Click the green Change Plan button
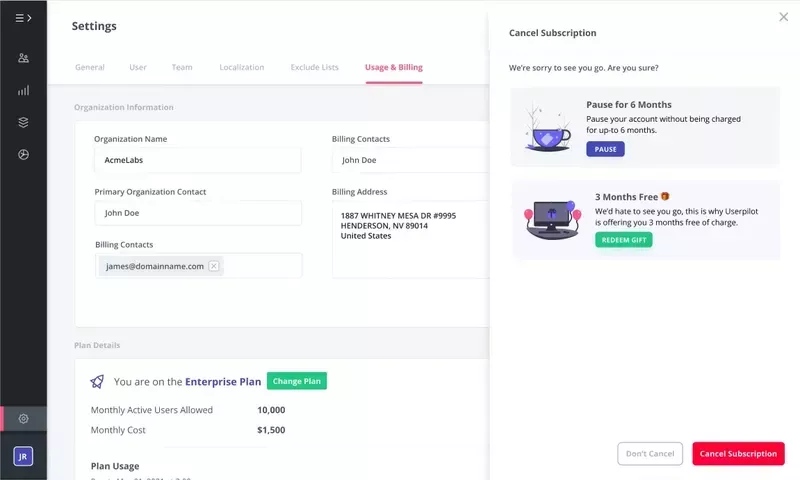 tap(297, 381)
